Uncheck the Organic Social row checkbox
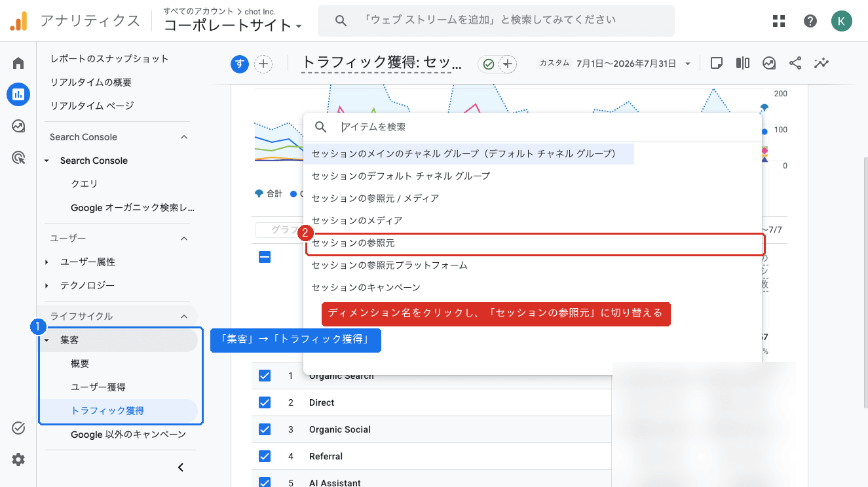The image size is (868, 487). pos(265,429)
